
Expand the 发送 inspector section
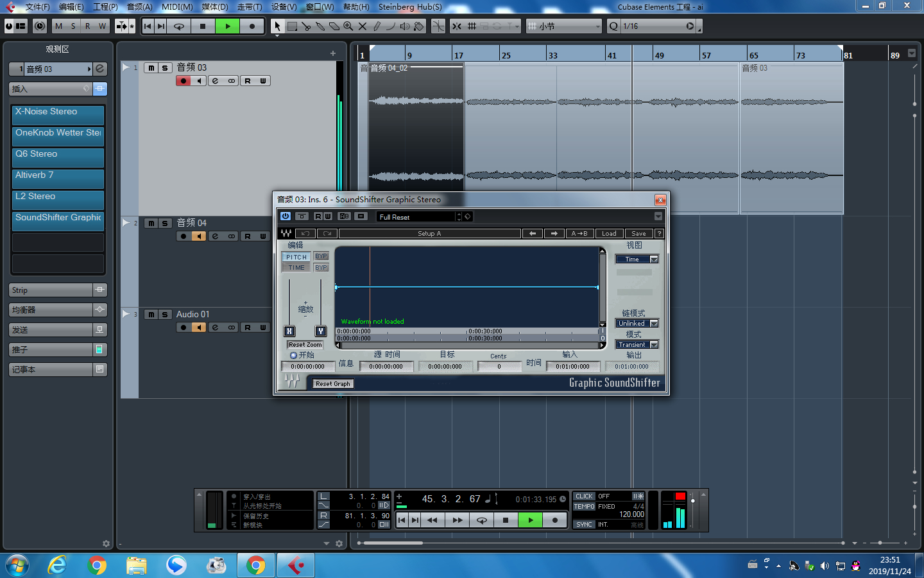pyautogui.click(x=58, y=330)
